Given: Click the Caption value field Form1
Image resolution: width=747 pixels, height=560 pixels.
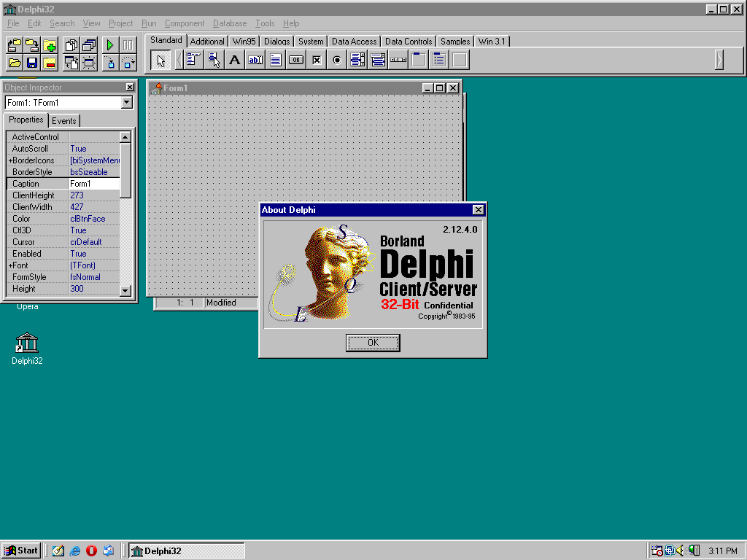Looking at the screenshot, I should [x=94, y=184].
